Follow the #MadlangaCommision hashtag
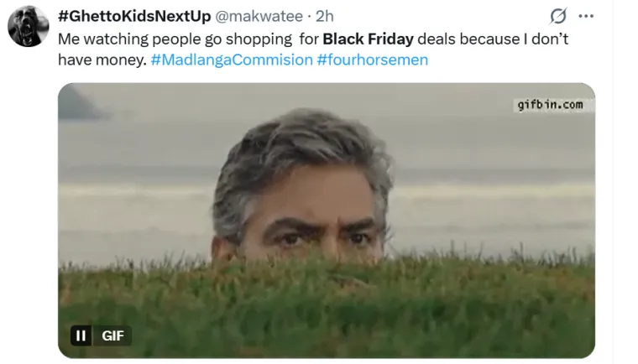This screenshot has width=638, height=364. tap(232, 60)
